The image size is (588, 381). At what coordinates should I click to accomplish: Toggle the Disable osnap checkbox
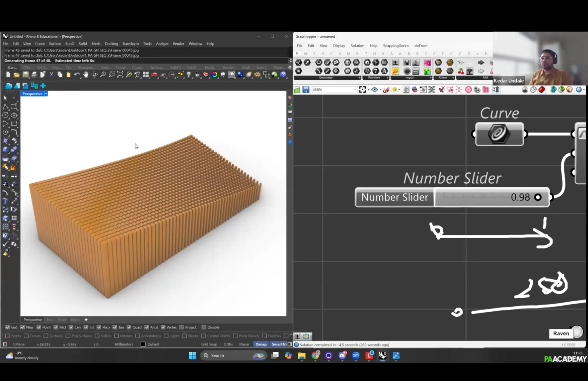point(204,327)
